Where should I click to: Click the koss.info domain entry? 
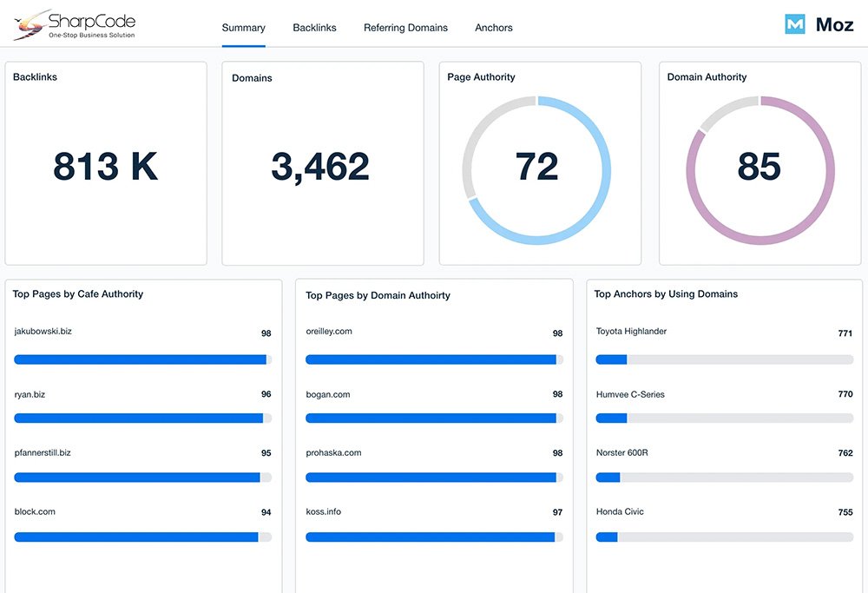pyautogui.click(x=324, y=511)
